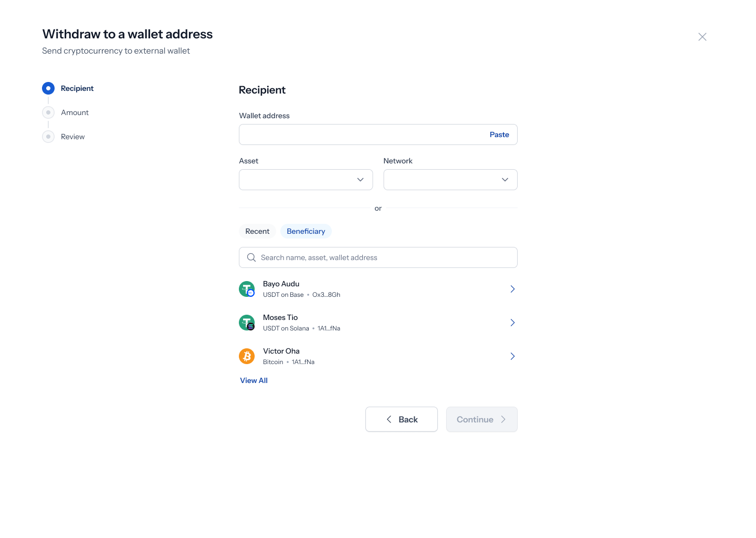Switch to the Beneficiary tab
The width and height of the screenshot is (756, 538).
(x=306, y=231)
